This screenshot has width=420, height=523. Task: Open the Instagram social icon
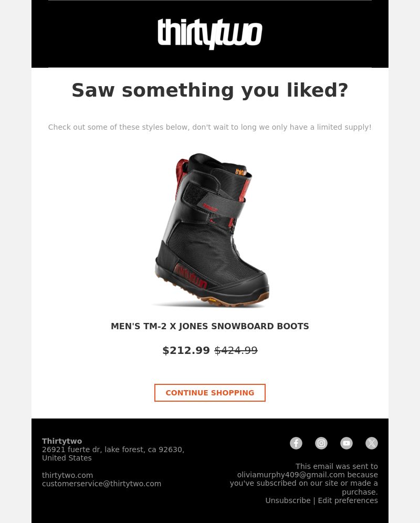pos(321,443)
